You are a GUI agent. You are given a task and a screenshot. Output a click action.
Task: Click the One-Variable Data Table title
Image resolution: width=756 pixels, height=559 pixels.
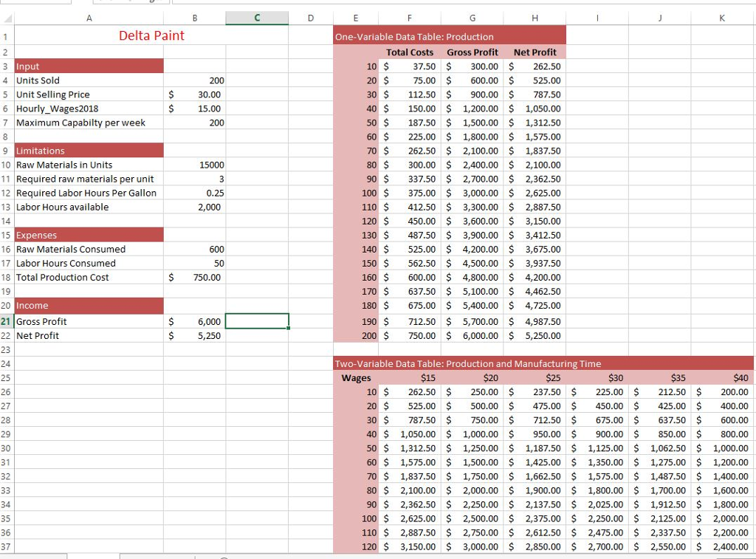pyautogui.click(x=414, y=36)
